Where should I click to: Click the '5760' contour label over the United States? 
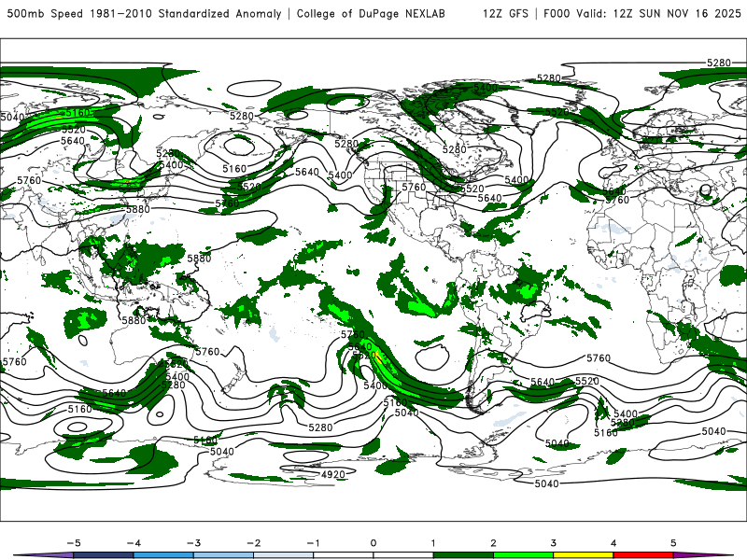414,188
